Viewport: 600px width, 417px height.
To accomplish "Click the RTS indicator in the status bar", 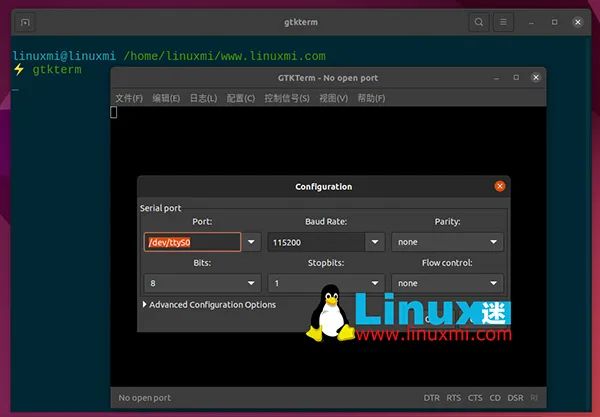I will pyautogui.click(x=454, y=398).
